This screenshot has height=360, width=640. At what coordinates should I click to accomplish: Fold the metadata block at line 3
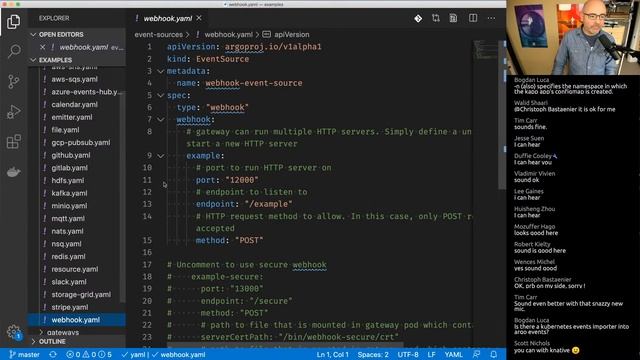point(160,71)
